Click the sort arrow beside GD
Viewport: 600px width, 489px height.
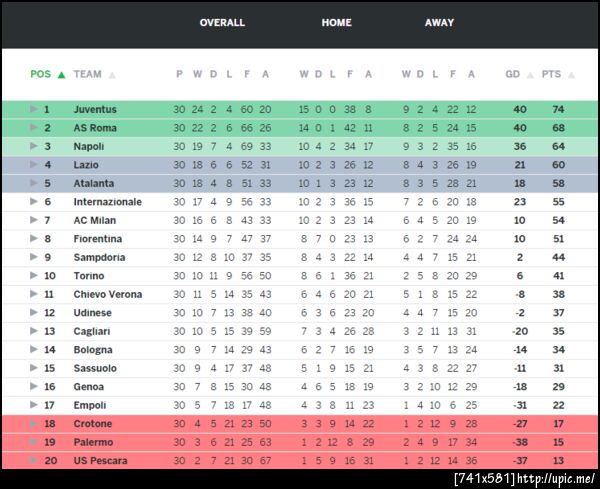(530, 75)
